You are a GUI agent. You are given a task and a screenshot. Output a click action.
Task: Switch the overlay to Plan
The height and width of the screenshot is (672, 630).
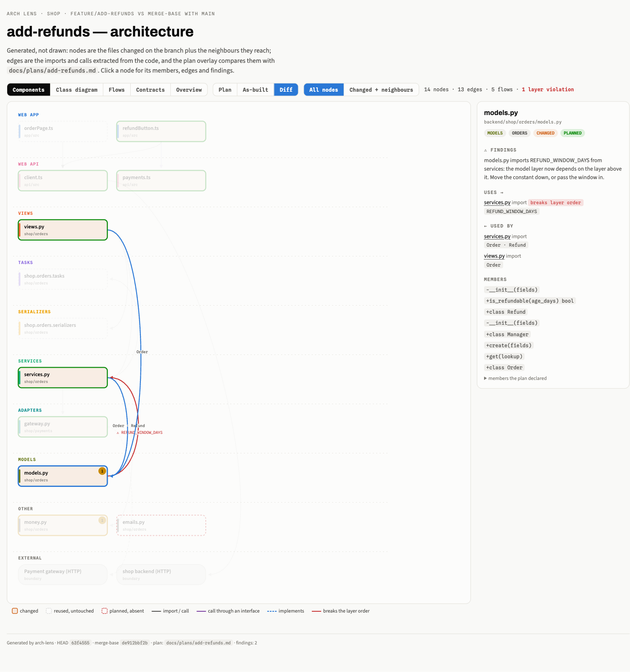point(225,90)
